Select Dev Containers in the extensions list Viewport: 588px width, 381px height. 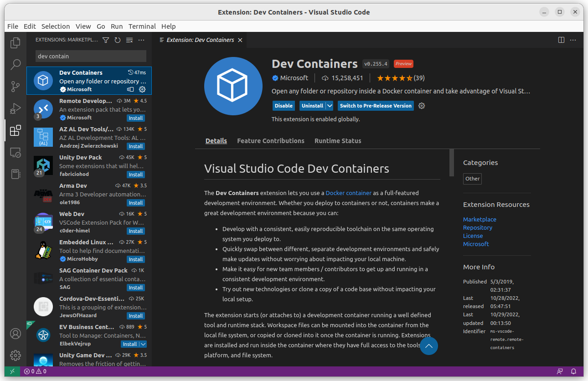point(89,81)
